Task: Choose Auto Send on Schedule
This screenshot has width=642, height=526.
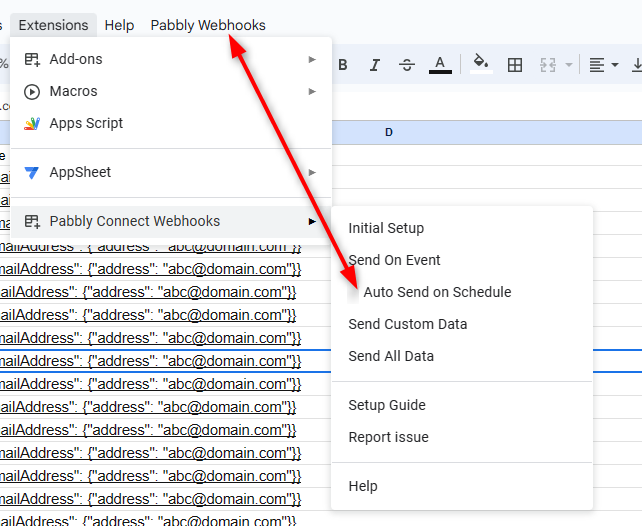Action: [462, 292]
